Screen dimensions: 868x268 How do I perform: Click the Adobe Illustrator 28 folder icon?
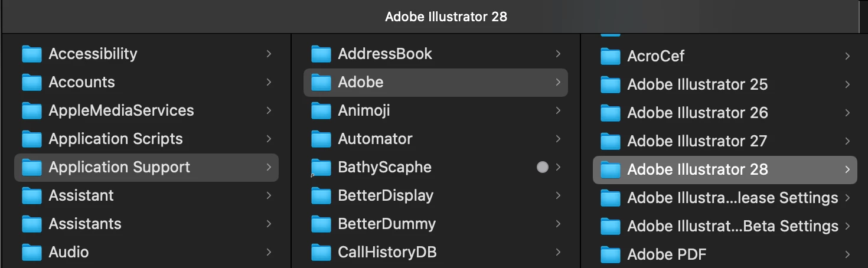(611, 170)
